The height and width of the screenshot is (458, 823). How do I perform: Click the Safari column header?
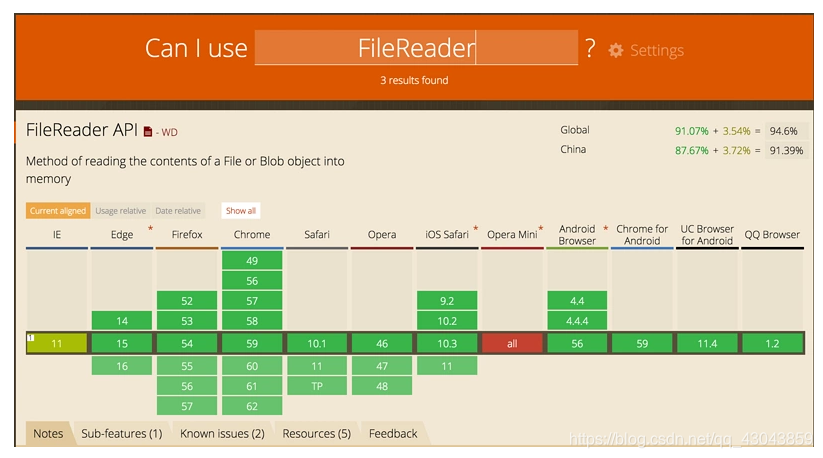(317, 235)
